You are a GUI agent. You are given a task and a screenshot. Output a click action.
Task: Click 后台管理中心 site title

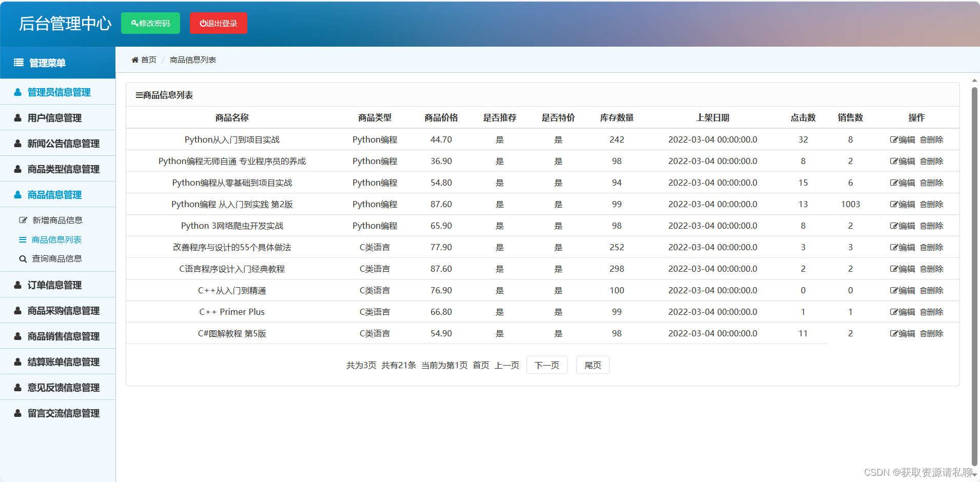(65, 24)
